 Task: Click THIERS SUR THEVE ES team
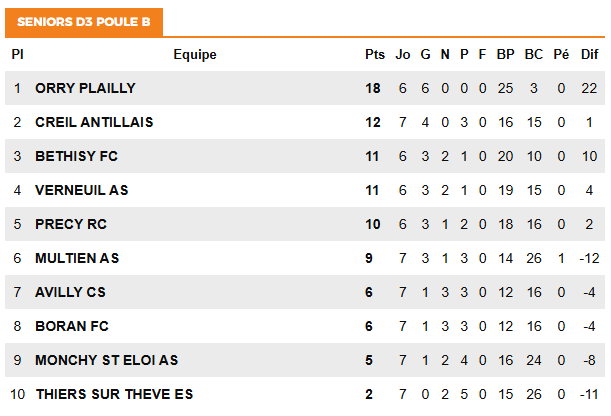click(114, 394)
